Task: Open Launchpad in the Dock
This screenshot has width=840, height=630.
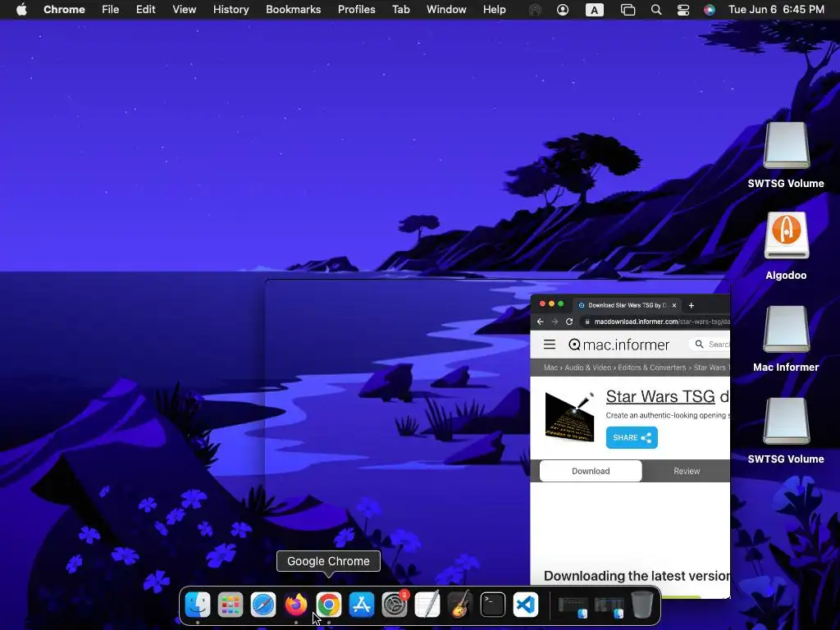Action: pyautogui.click(x=231, y=605)
